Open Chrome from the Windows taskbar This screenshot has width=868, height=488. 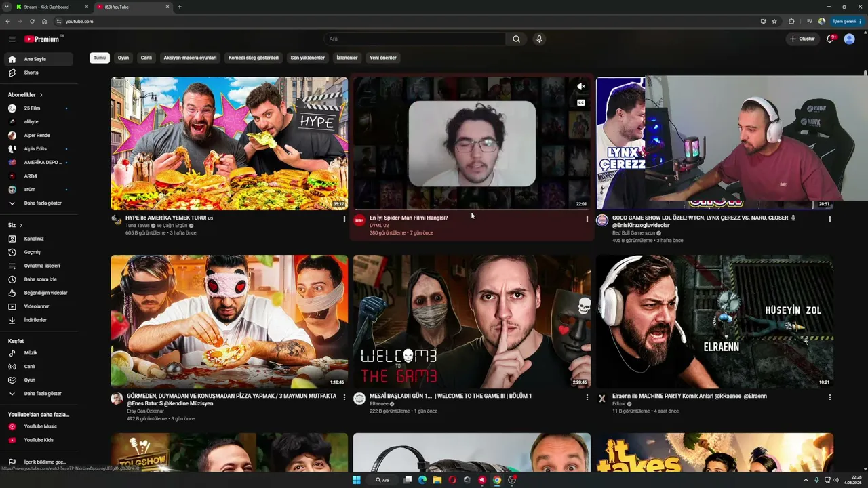(x=497, y=480)
